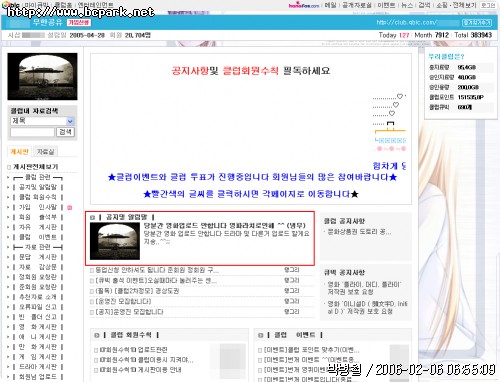This screenshot has height=382, width=500.
Task: Click the icon before 게시판전체보기
Action: click(x=9, y=167)
